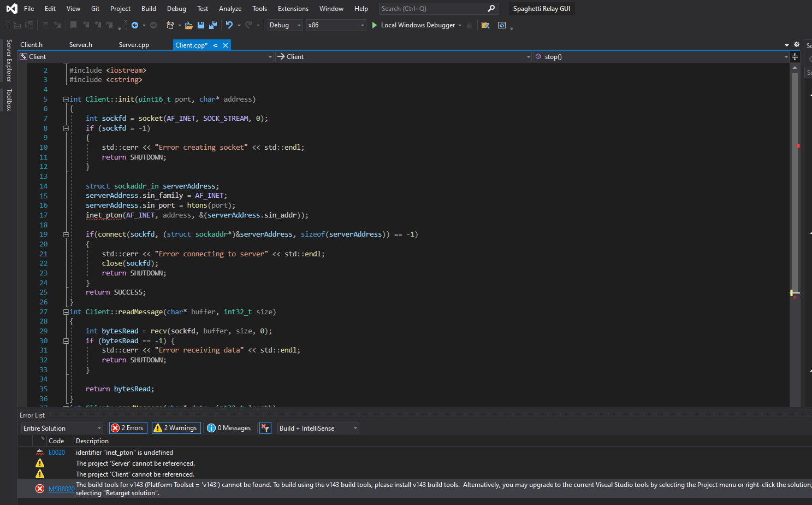
Task: Close the Client.cpp tab
Action: tap(226, 45)
